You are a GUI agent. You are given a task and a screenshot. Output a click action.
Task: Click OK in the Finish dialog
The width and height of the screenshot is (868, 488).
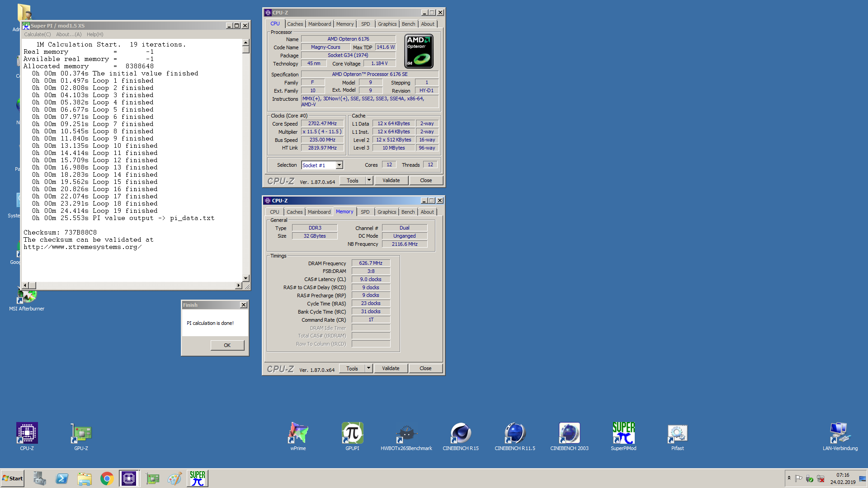(x=227, y=345)
